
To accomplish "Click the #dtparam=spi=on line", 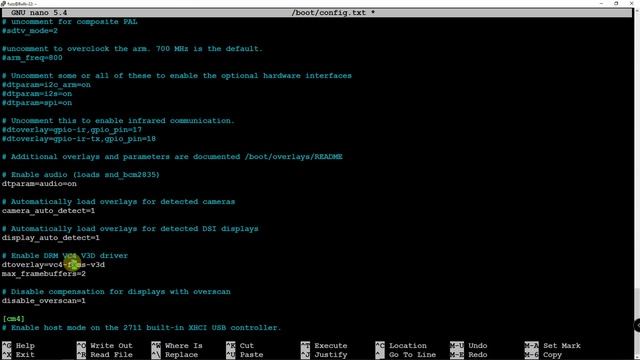I will 37,103.
